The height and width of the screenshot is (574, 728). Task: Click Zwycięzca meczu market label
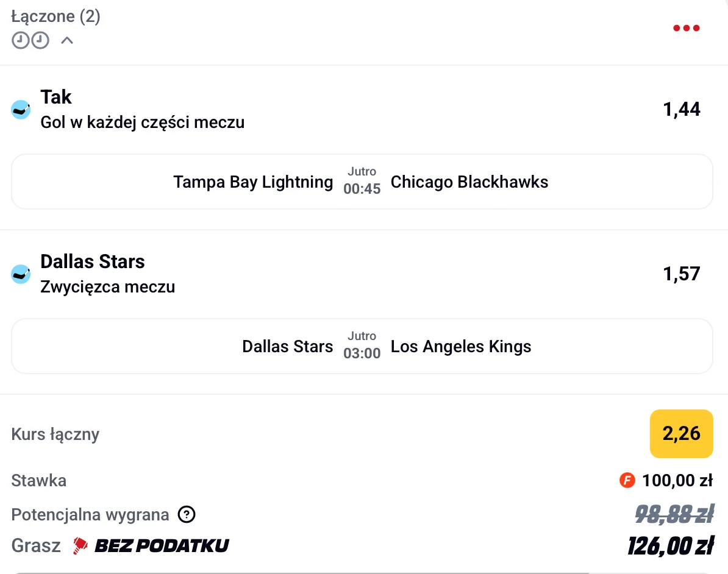(x=107, y=287)
